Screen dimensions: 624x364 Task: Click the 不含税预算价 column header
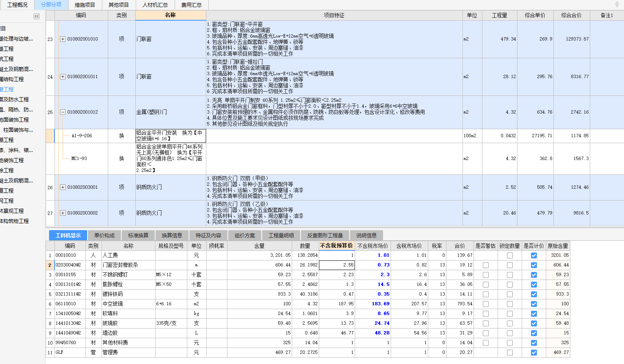[x=337, y=246]
